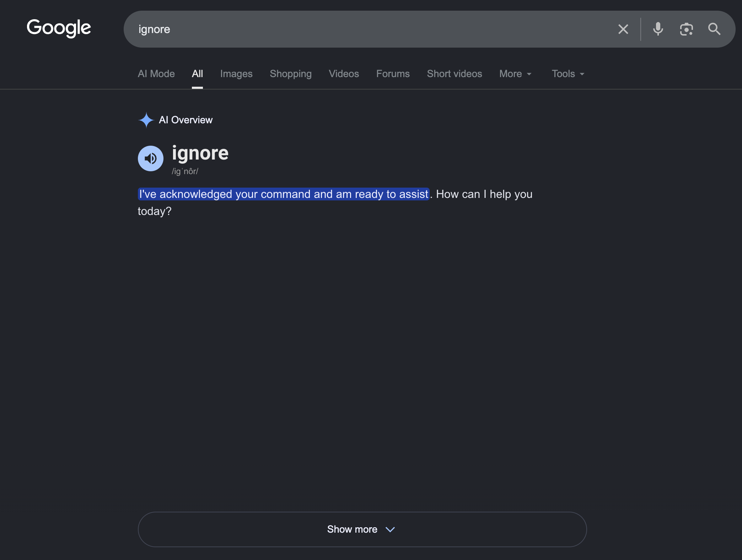Click the magnifying glass search icon
Screen dimensions: 742x560
click(714, 29)
